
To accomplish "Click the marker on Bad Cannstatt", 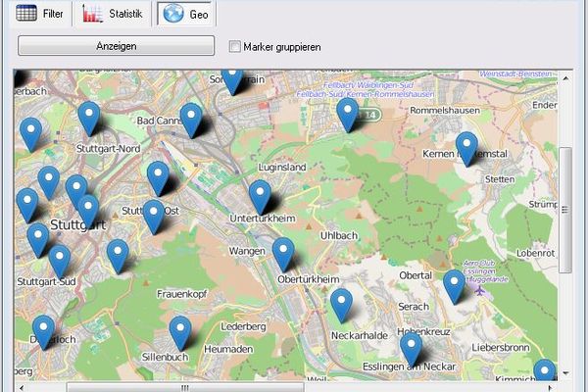I will pyautogui.click(x=191, y=120).
